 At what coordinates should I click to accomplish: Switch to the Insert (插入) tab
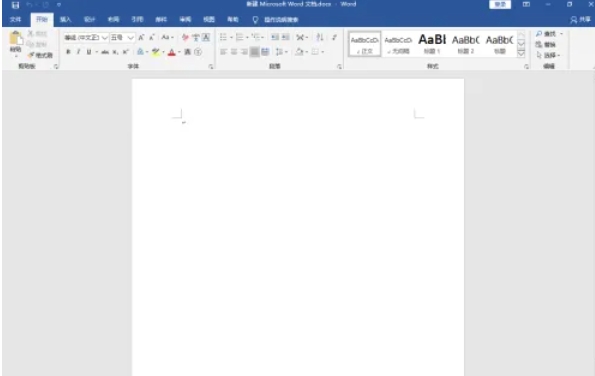65,19
